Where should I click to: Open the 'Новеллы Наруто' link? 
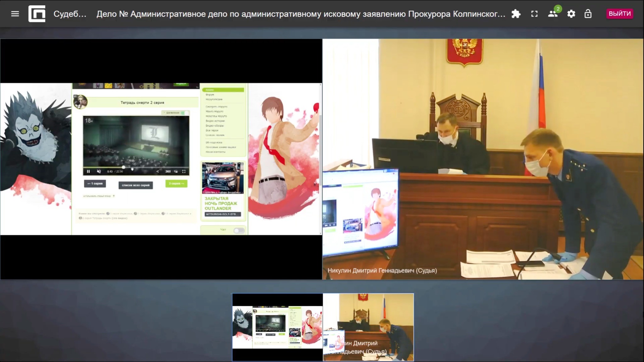(216, 116)
